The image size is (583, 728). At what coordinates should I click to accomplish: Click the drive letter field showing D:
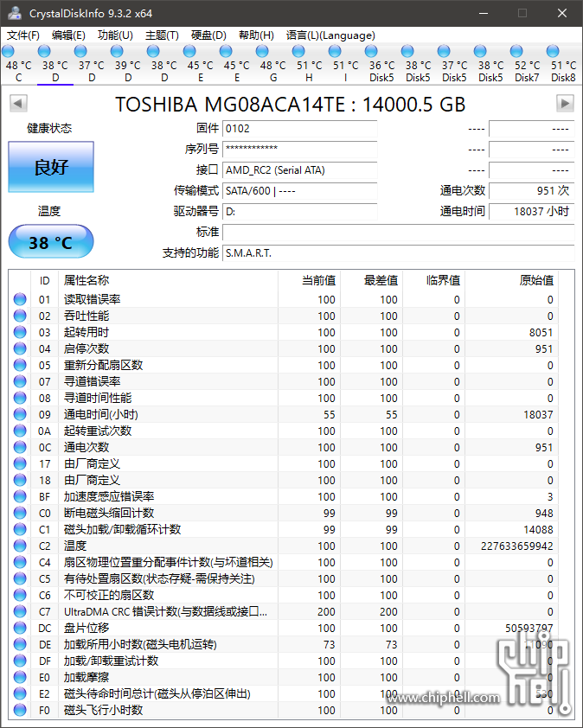point(299,212)
